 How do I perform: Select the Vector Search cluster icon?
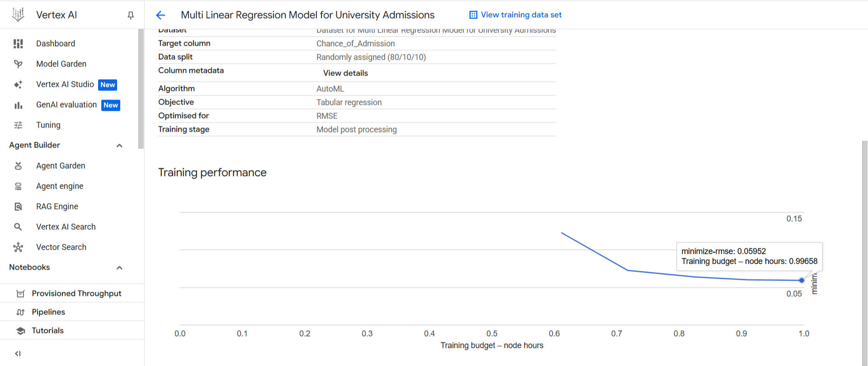pos(18,247)
